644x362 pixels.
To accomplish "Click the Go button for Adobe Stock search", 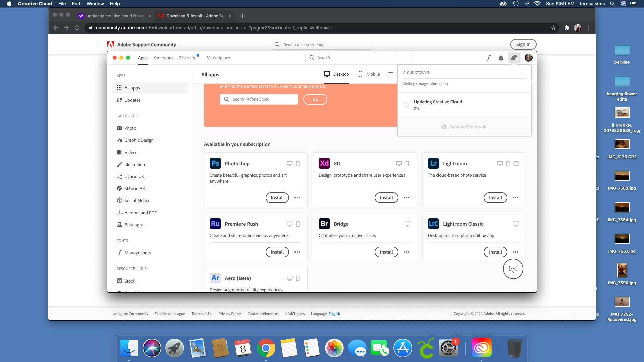I will pyautogui.click(x=315, y=99).
